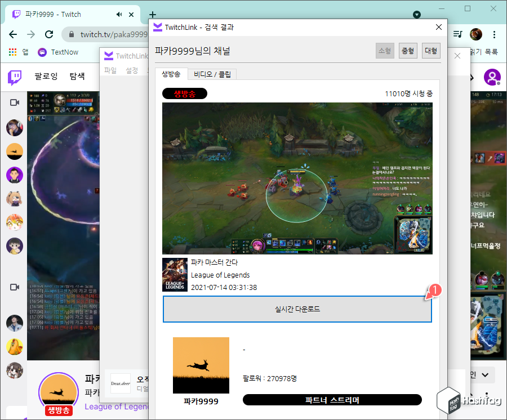Viewport: 507px width, 420px height.
Task: Click the Twitch logo home icon
Action: 15,78
